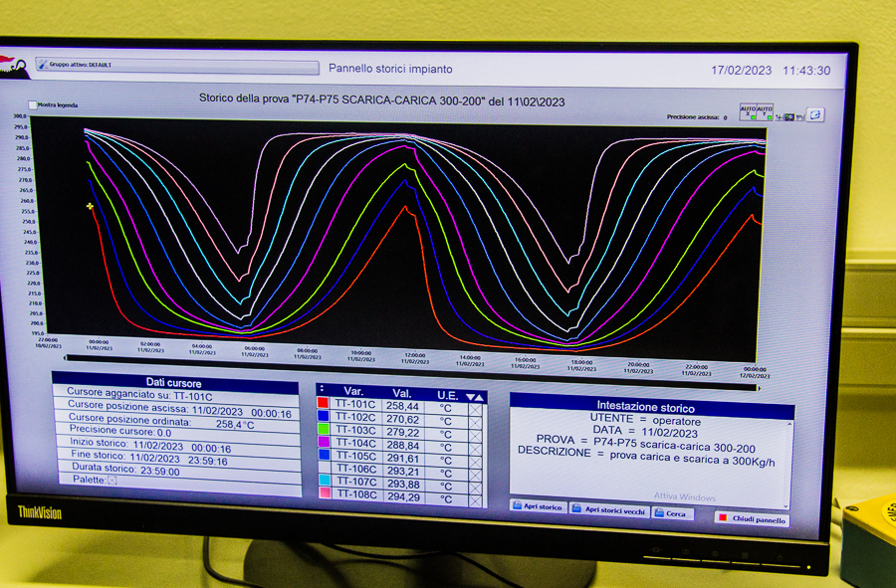Image resolution: width=896 pixels, height=588 pixels.
Task: Click the U.E. column header
Action: pyautogui.click(x=447, y=396)
